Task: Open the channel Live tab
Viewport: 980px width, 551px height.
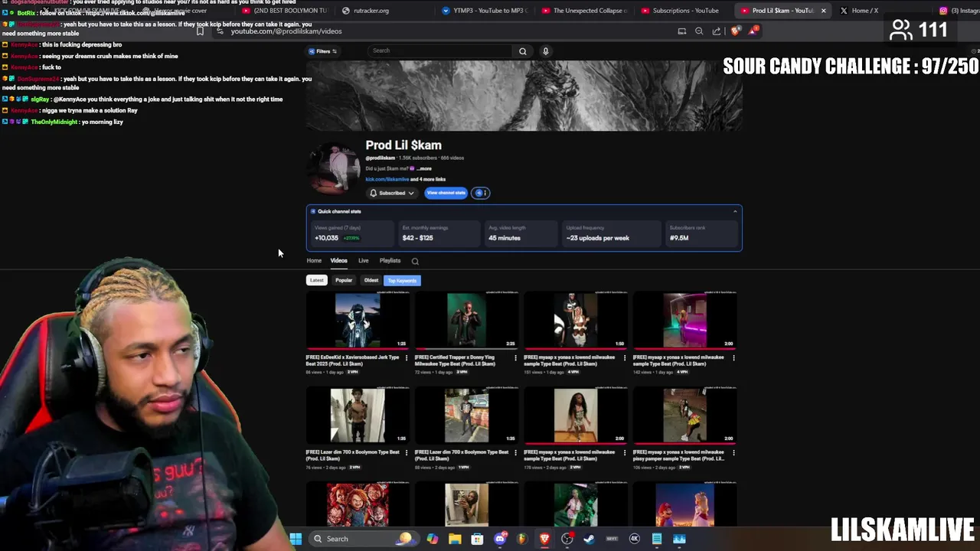Action: coord(364,261)
